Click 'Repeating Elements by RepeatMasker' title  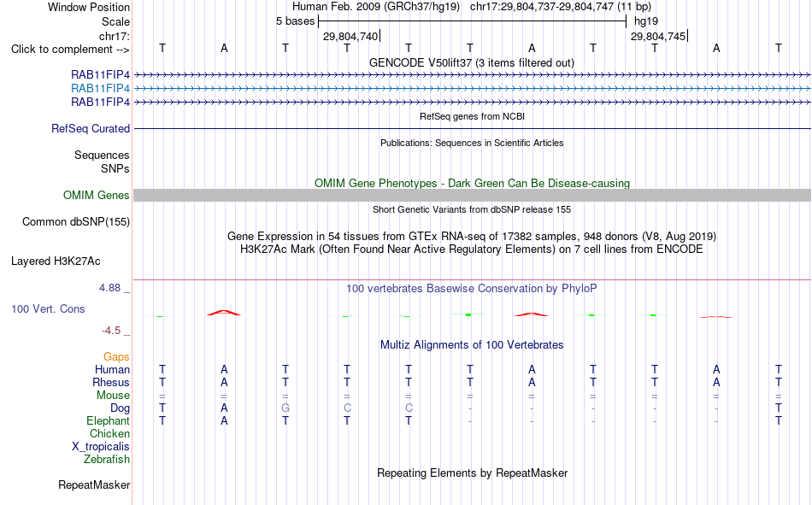(473, 473)
